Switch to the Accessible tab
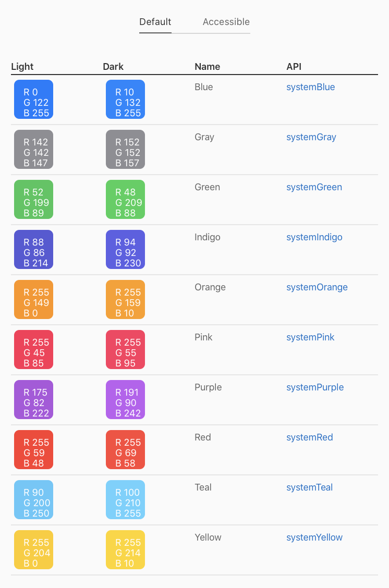389x588 pixels. (226, 22)
